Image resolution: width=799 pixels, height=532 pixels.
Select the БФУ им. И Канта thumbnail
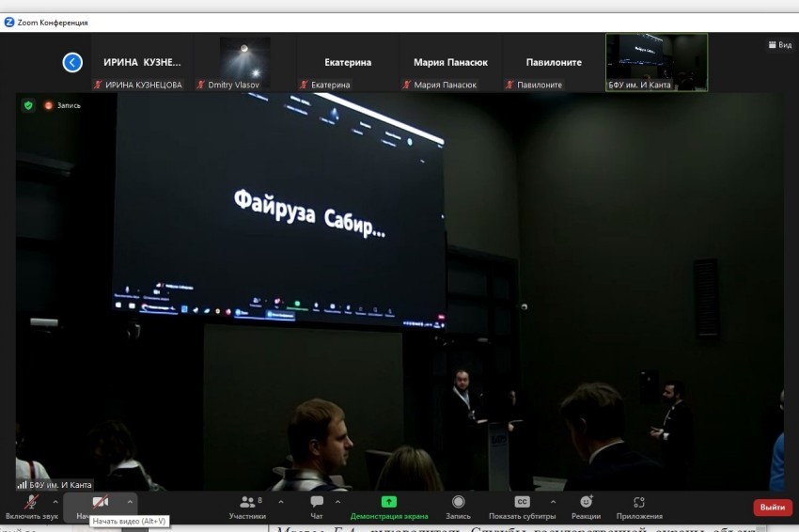[x=656, y=63]
